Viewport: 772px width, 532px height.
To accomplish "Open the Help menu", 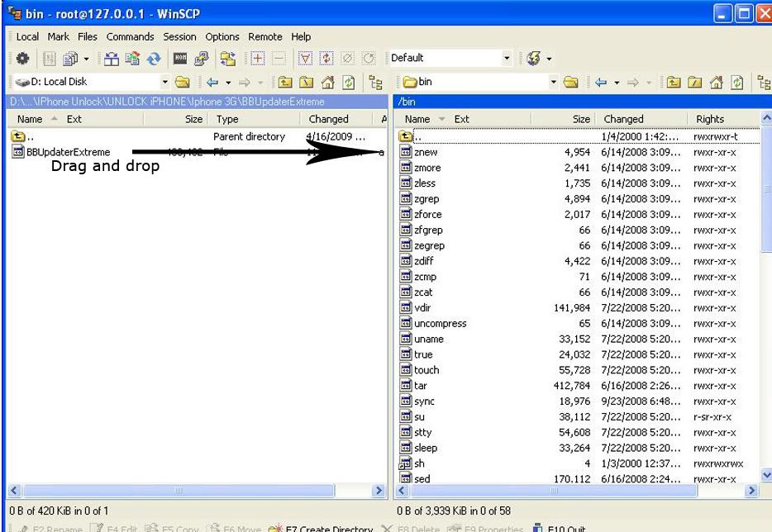I will (x=301, y=37).
